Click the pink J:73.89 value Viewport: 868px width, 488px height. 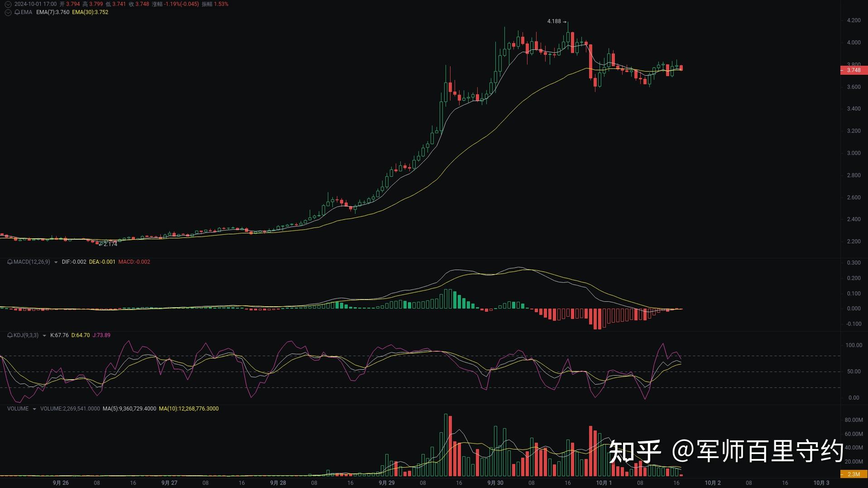101,335
